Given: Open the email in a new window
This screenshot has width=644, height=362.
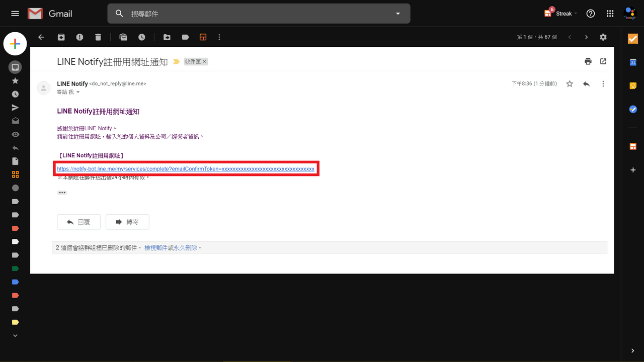Looking at the screenshot, I should (603, 61).
